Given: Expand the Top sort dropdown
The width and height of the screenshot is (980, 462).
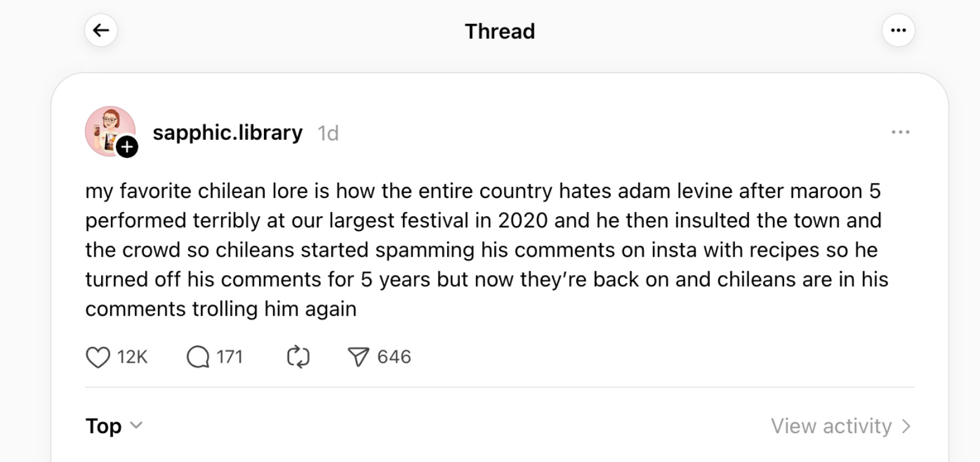Looking at the screenshot, I should [x=104, y=426].
